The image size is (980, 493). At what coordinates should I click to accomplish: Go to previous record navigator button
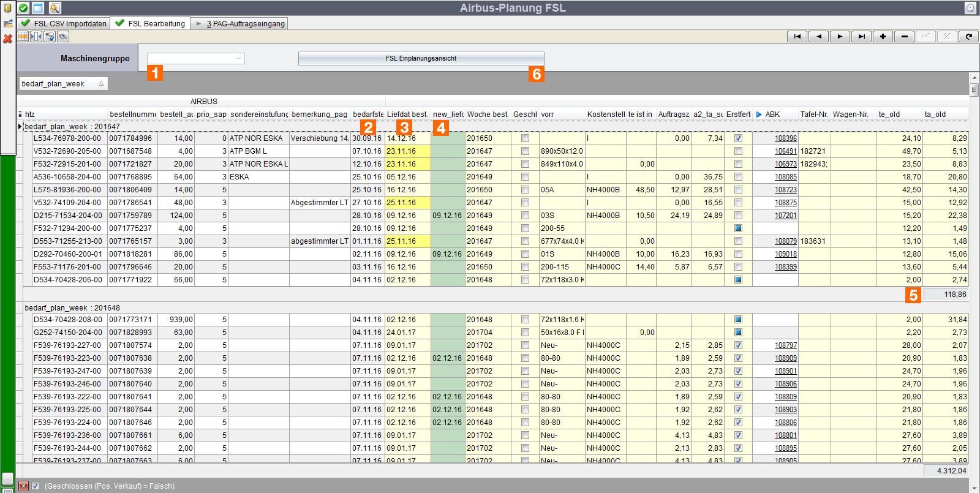point(818,36)
